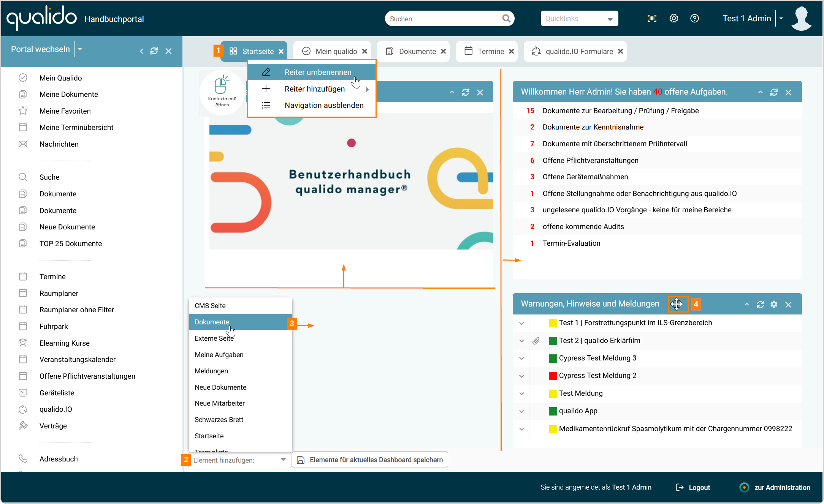Open the Test 1 Admin user menu arrow

pyautogui.click(x=781, y=19)
